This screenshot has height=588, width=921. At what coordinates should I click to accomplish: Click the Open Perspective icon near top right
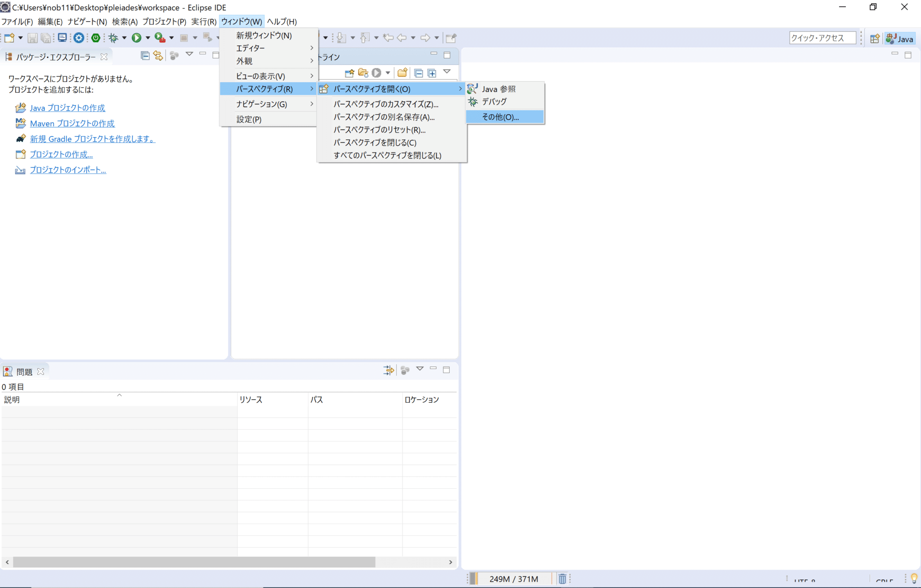point(875,38)
